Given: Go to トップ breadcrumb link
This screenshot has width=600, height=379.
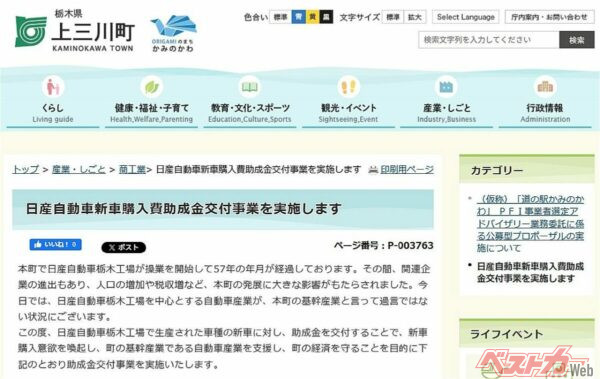Looking at the screenshot, I should tap(26, 169).
